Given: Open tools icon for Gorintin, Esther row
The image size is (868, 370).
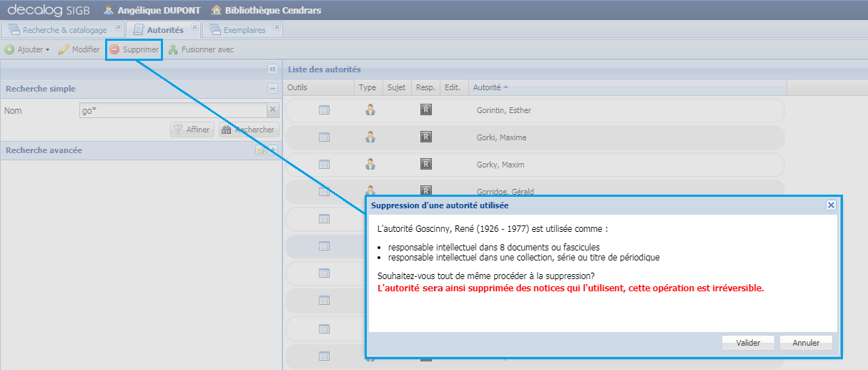Looking at the screenshot, I should [324, 110].
